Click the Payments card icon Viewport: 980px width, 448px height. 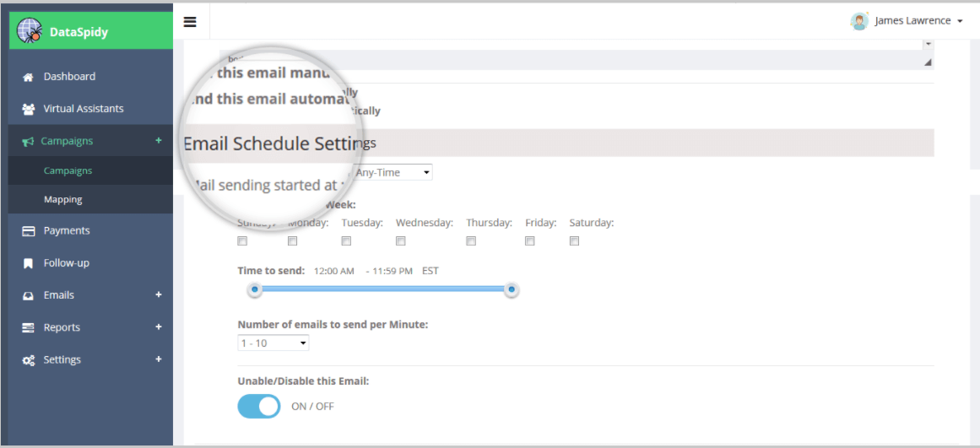(x=28, y=231)
